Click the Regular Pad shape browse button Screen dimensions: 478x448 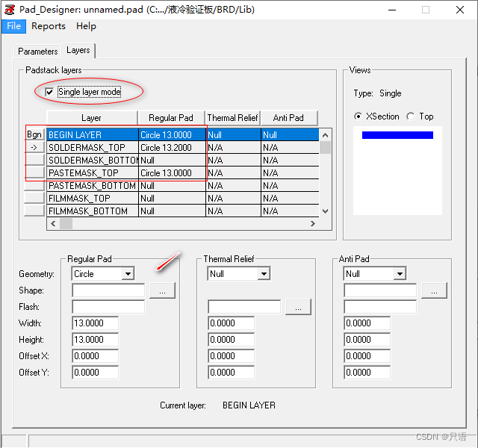[162, 290]
